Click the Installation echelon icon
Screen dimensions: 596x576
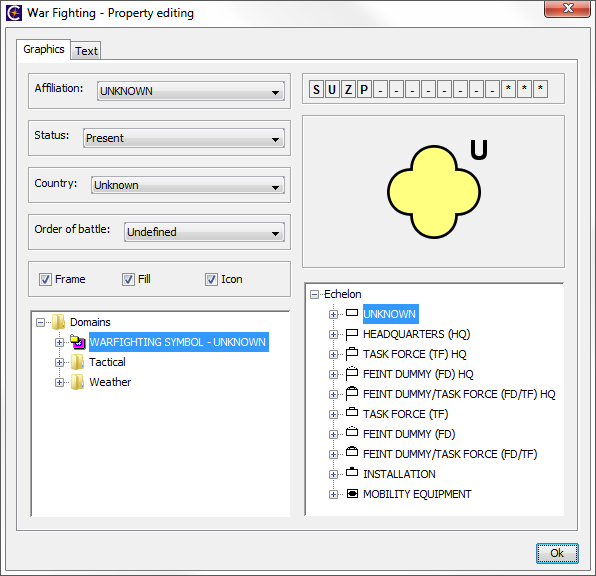[352, 472]
